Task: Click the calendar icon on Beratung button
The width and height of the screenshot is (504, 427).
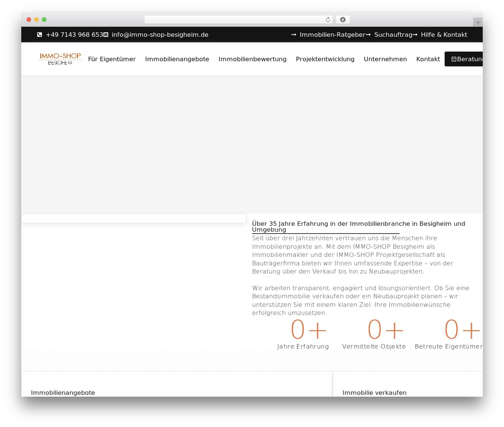Action: [x=454, y=59]
